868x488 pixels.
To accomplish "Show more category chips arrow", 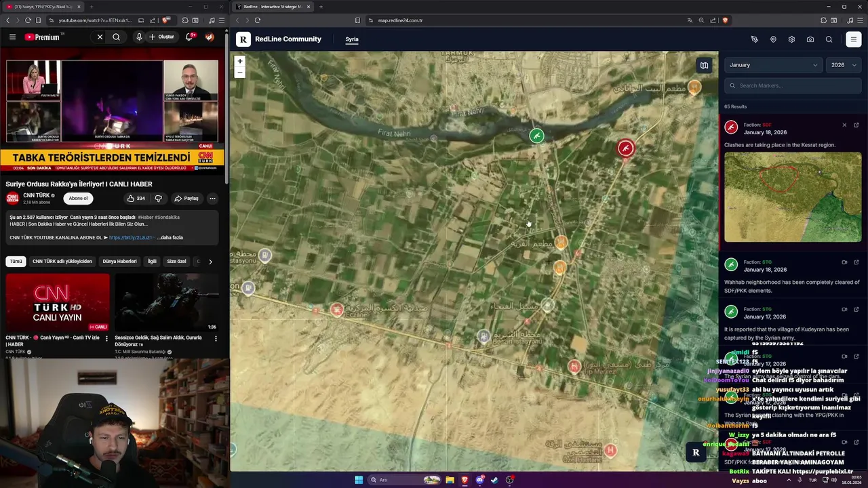I will [210, 262].
